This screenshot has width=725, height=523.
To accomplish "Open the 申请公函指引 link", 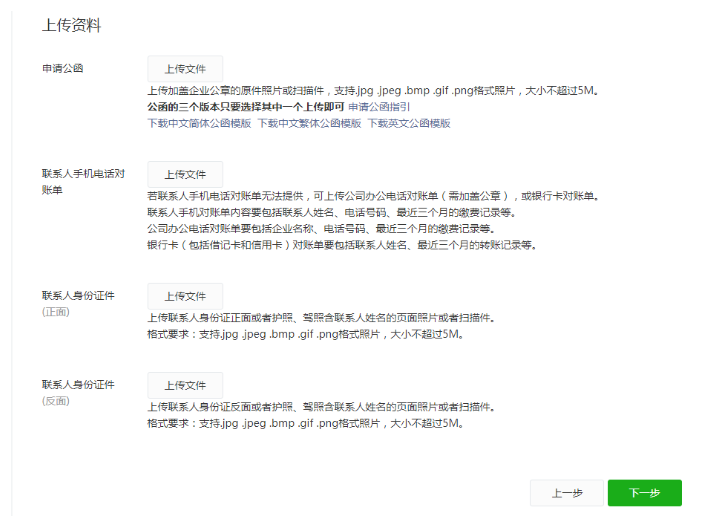I will click(x=379, y=107).
